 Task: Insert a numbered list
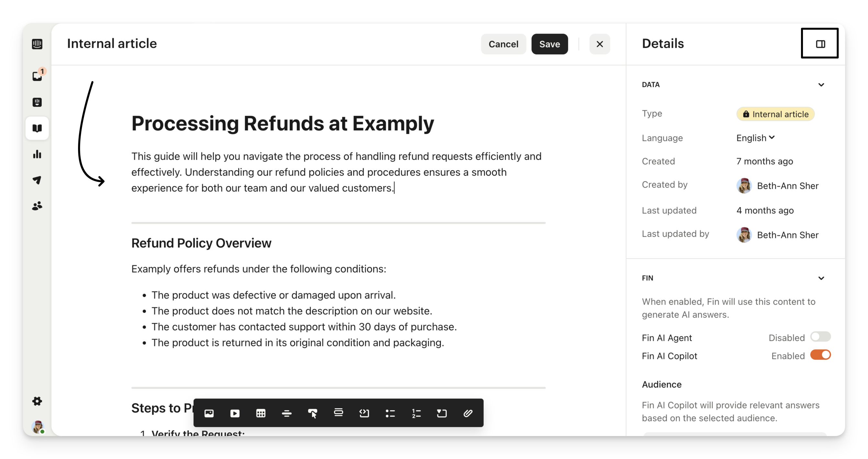point(416,413)
